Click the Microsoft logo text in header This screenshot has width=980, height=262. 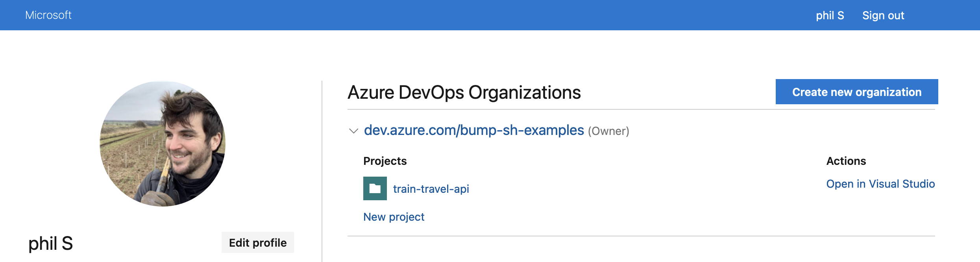point(48,15)
